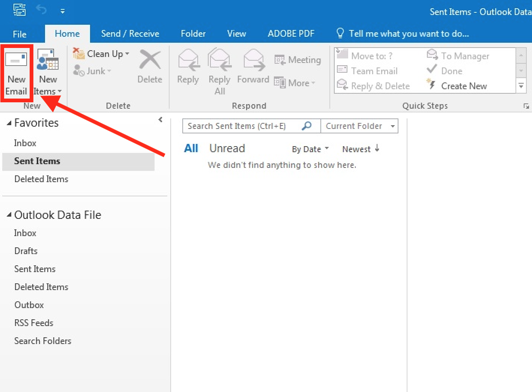Click the New Email button
This screenshot has height=392, width=532.
pos(17,73)
